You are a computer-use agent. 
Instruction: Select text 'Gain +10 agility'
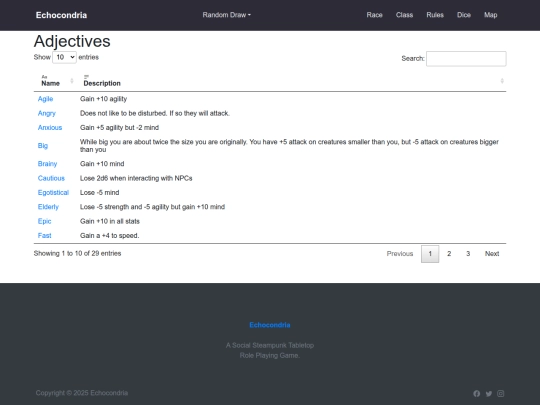tap(103, 99)
